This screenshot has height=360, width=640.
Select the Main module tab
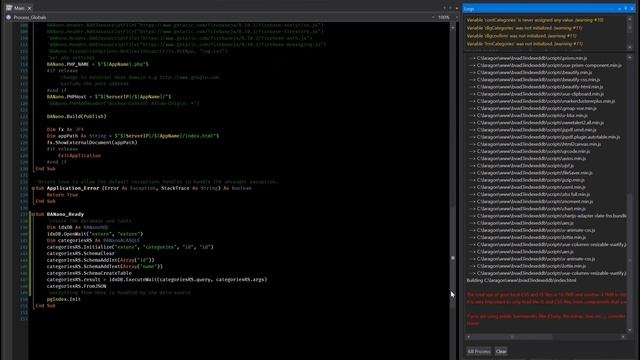tap(19, 8)
